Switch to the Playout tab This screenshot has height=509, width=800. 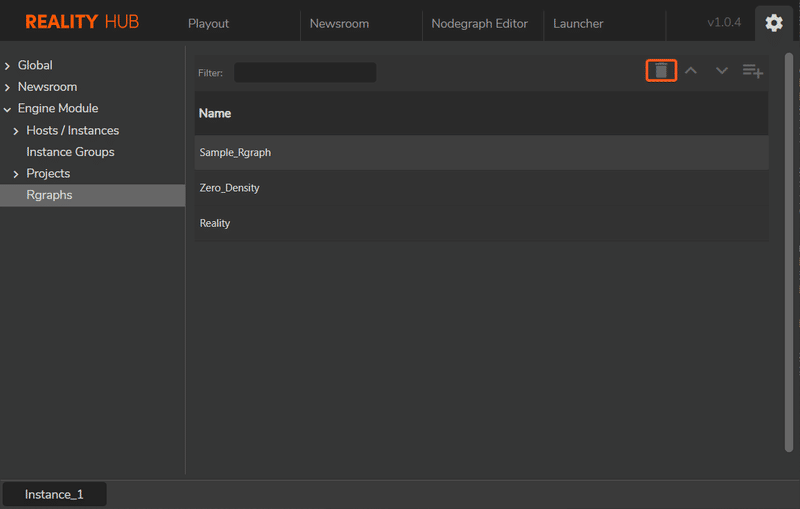click(x=208, y=23)
